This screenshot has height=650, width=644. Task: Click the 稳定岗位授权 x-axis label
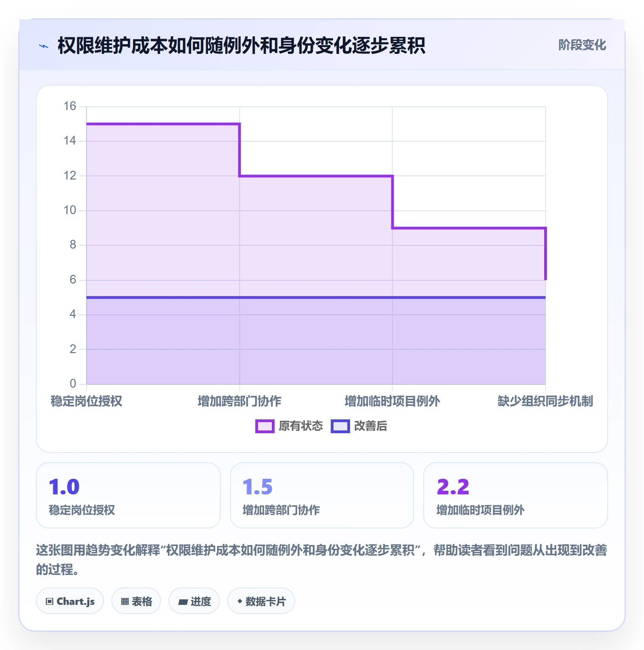pyautogui.click(x=86, y=401)
